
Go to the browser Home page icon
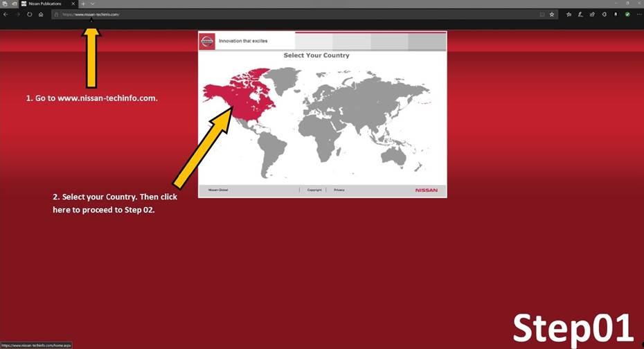tap(41, 15)
